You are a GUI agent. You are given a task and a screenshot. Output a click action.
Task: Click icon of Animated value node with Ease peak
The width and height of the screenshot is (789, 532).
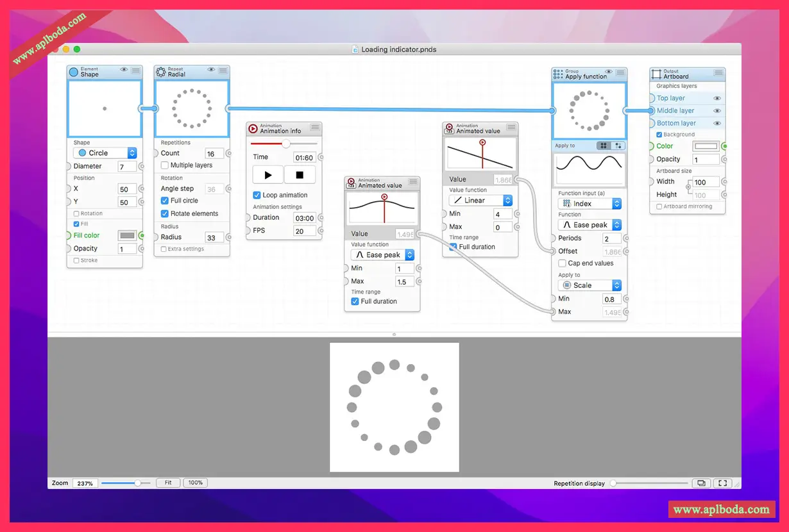click(351, 183)
